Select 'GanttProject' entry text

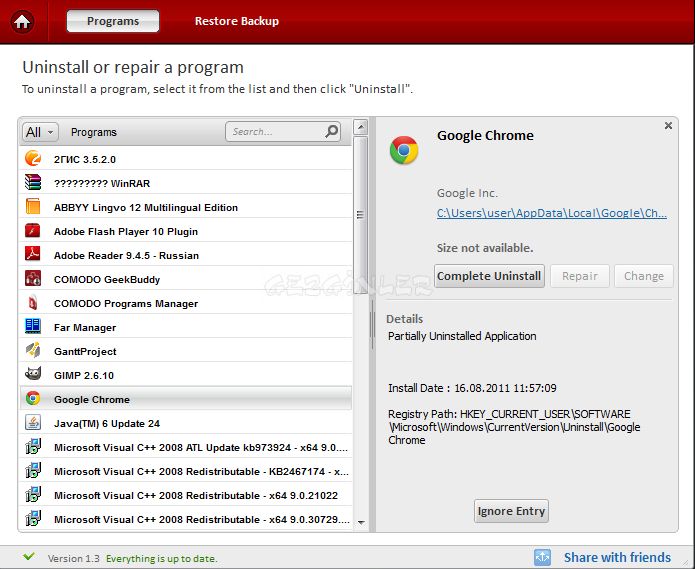click(85, 351)
